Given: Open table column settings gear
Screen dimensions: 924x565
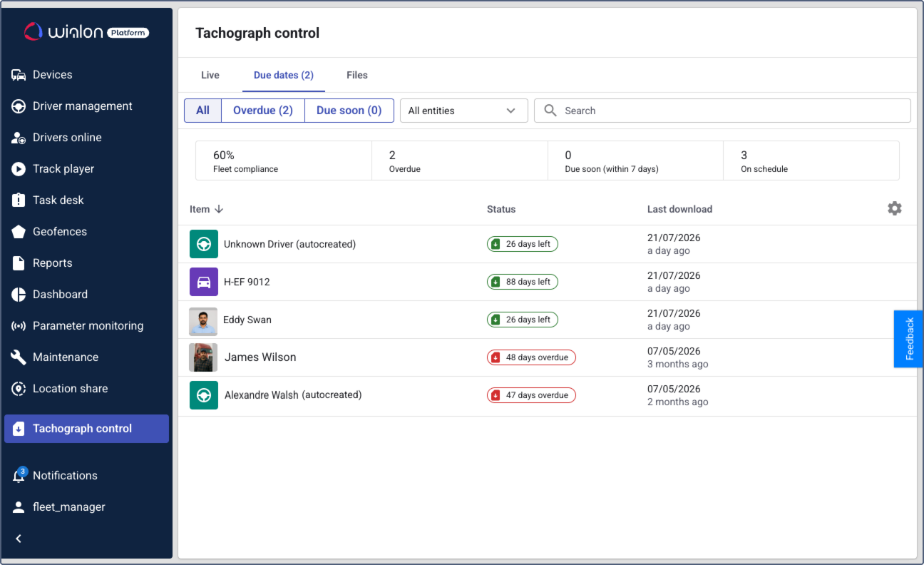Looking at the screenshot, I should (x=894, y=208).
